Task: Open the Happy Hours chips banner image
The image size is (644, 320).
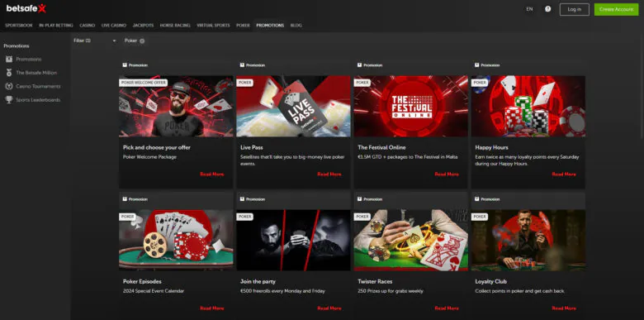Action: point(528,106)
